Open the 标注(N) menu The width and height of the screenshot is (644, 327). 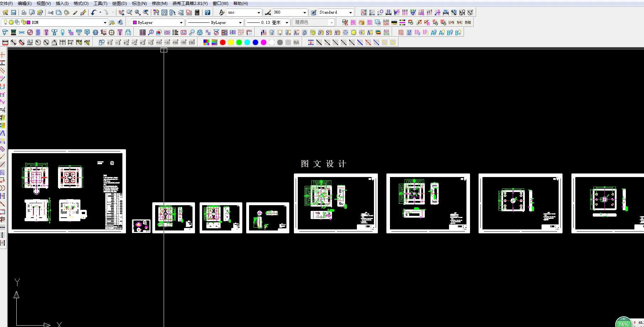tap(139, 3)
